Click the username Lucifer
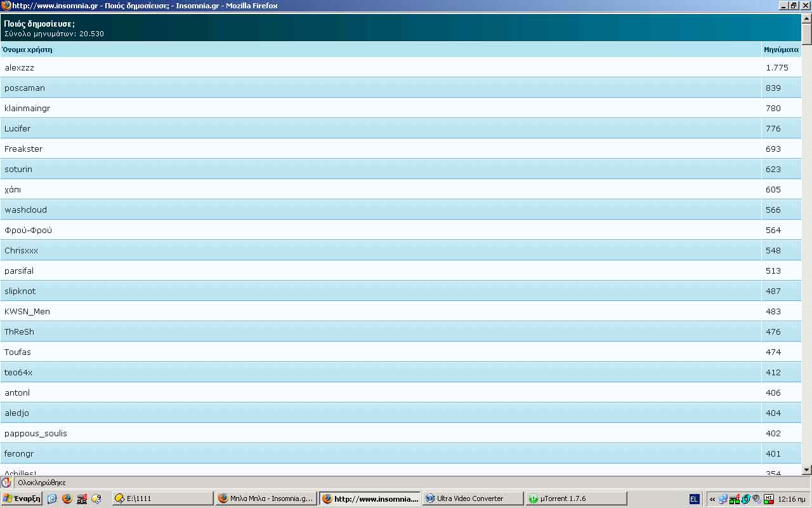 pos(17,128)
